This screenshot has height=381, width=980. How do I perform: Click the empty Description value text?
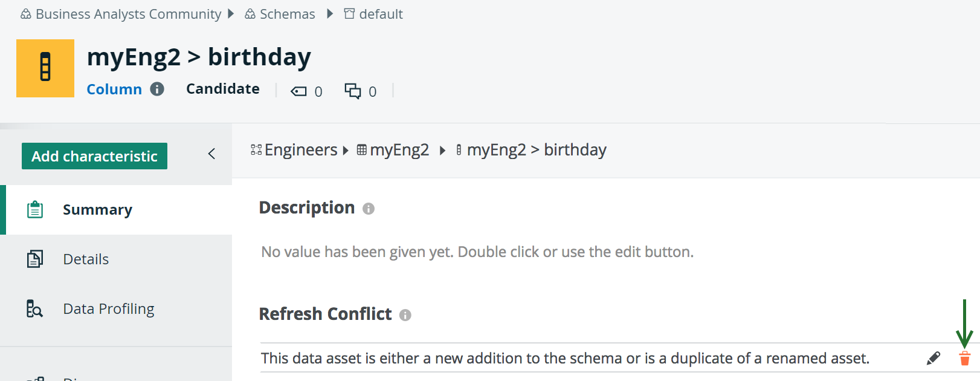coord(477,252)
